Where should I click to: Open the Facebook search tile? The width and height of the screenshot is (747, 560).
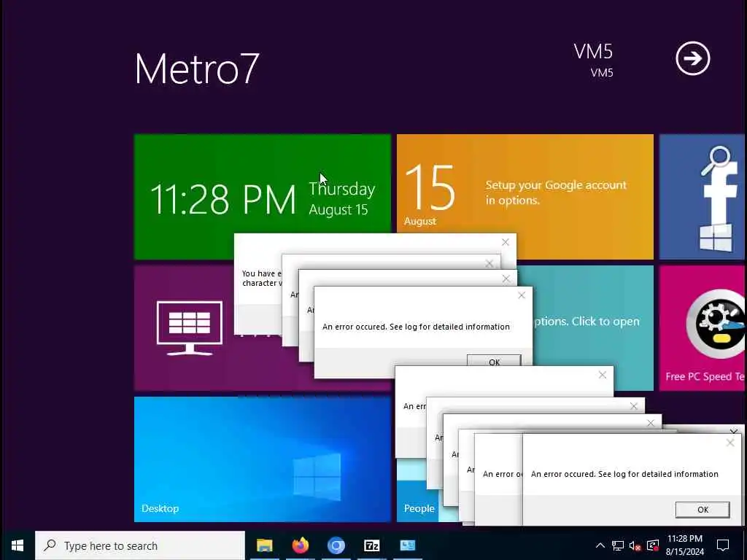tap(703, 197)
